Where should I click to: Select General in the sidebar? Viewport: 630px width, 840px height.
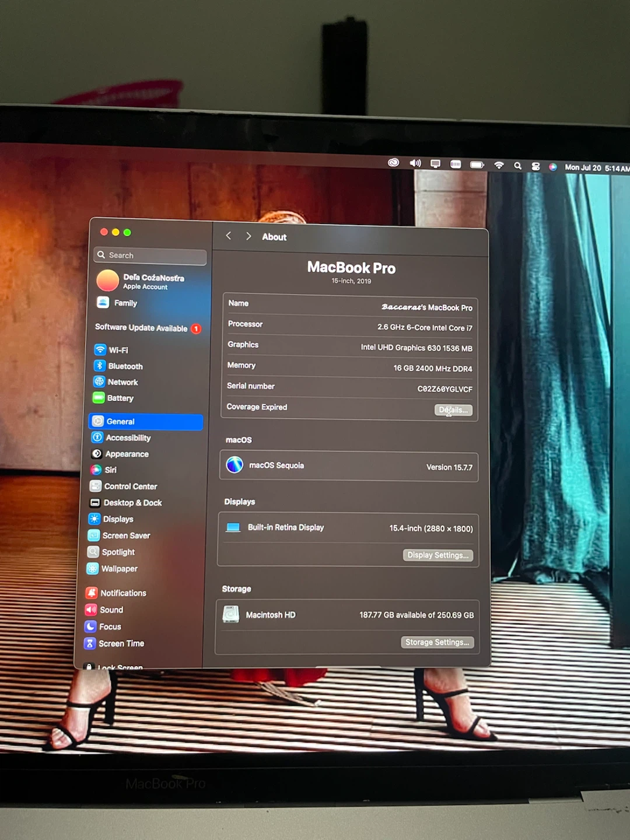point(146,421)
